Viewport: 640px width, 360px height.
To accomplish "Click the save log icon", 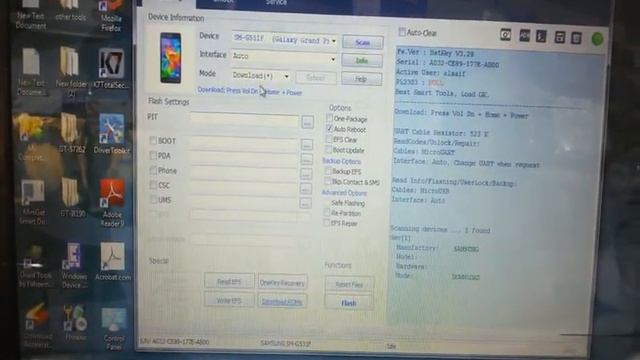I will (560, 38).
